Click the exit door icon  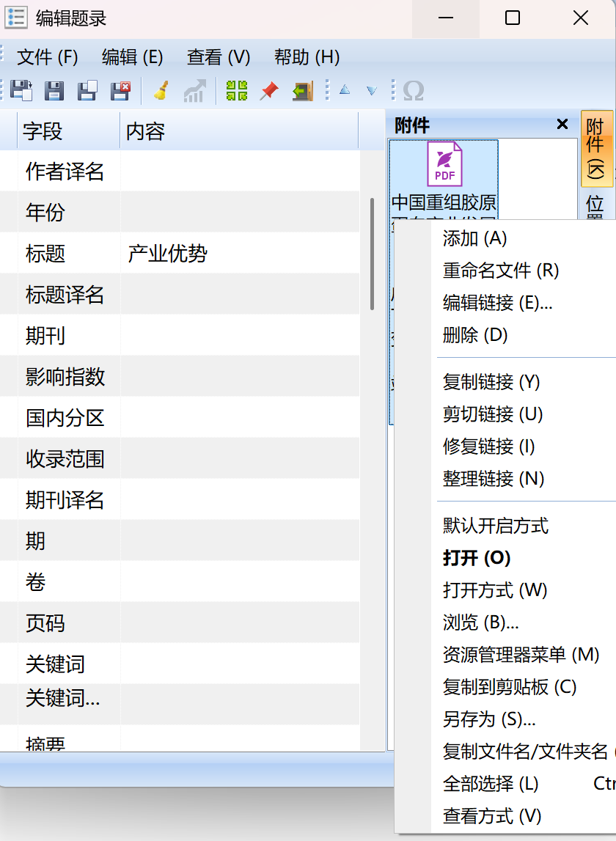point(301,90)
